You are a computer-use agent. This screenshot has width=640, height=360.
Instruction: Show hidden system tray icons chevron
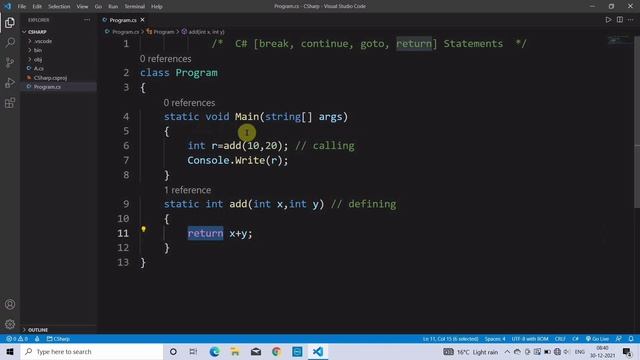tap(507, 351)
